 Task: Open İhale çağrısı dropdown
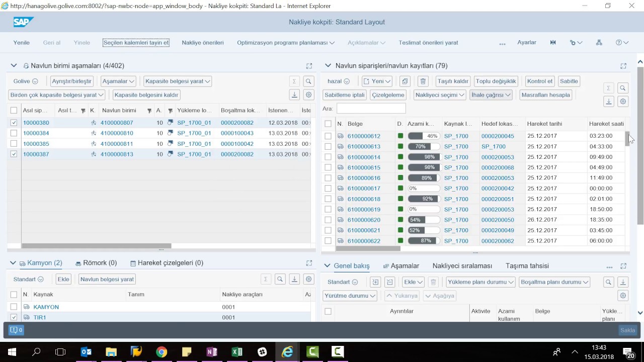tap(491, 95)
